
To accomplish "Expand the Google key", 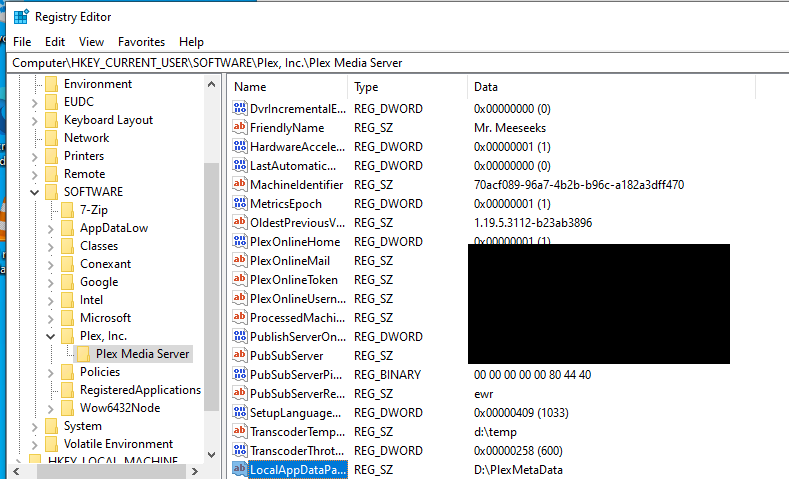I will [x=50, y=282].
